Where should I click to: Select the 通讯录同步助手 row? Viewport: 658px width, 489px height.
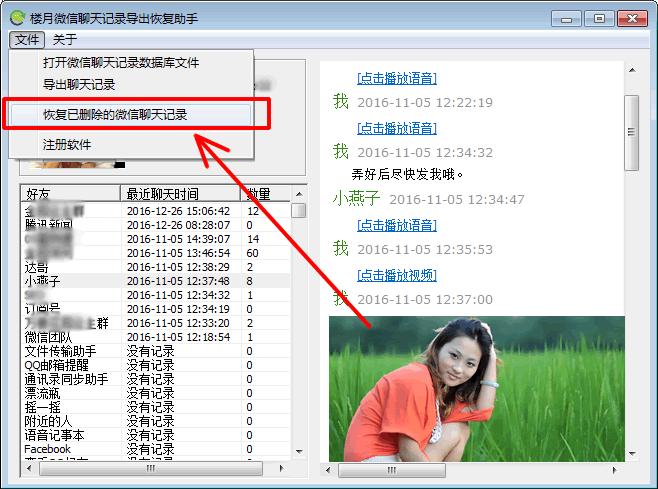click(155, 379)
